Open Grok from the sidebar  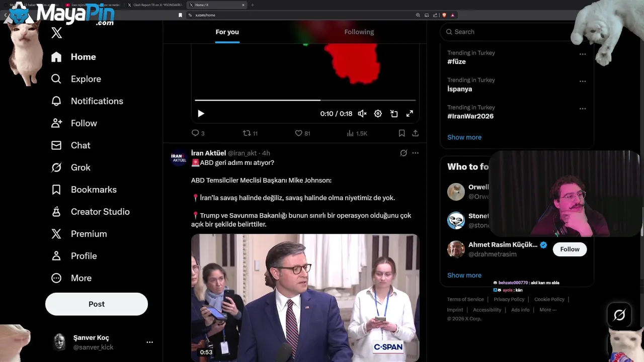[70, 167]
